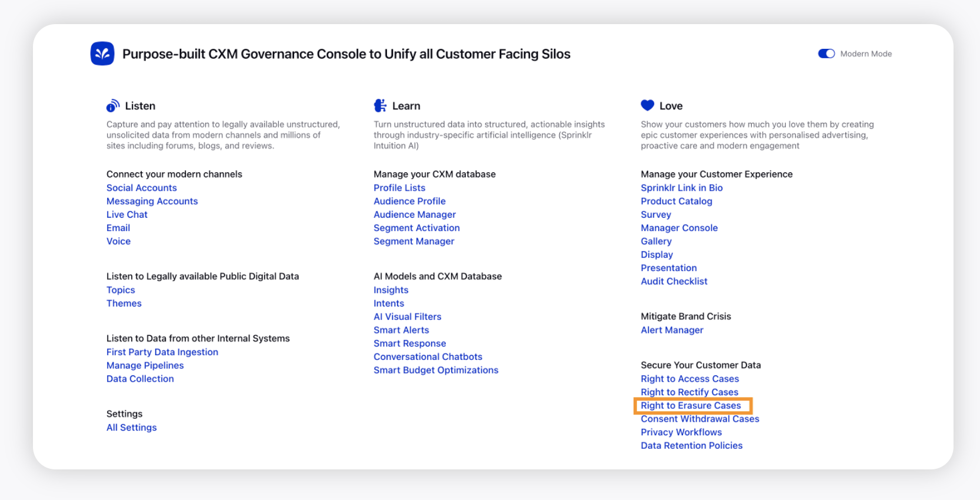Screen dimensions: 980x500
Task: Open Profile Lists
Action: pyautogui.click(x=399, y=188)
